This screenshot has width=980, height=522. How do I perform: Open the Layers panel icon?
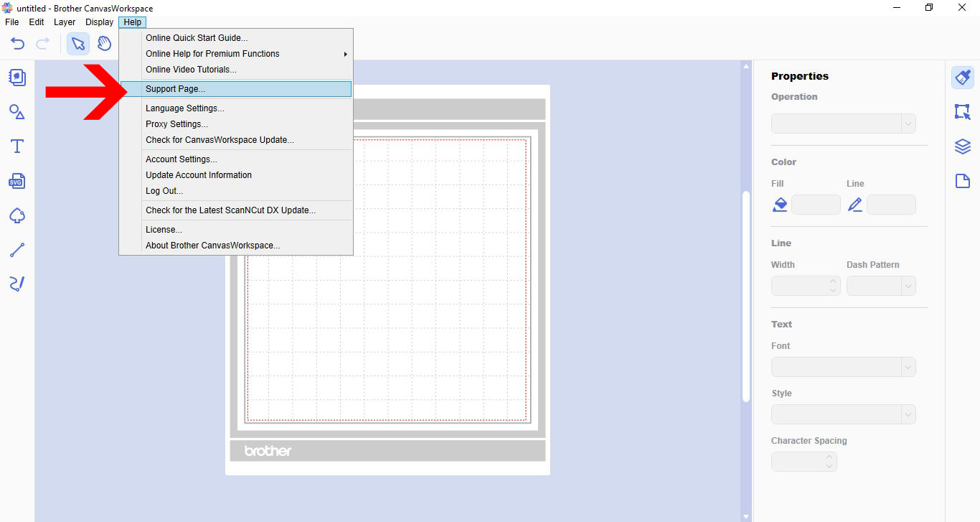coord(963,146)
